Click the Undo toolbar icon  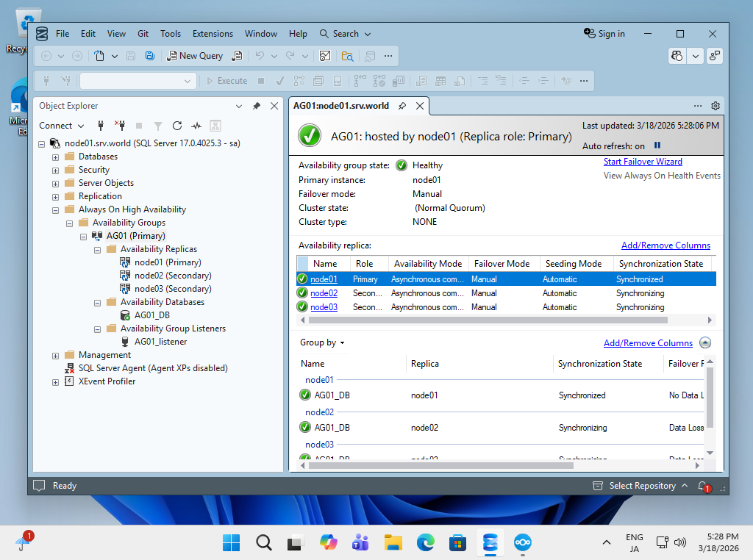click(x=260, y=56)
